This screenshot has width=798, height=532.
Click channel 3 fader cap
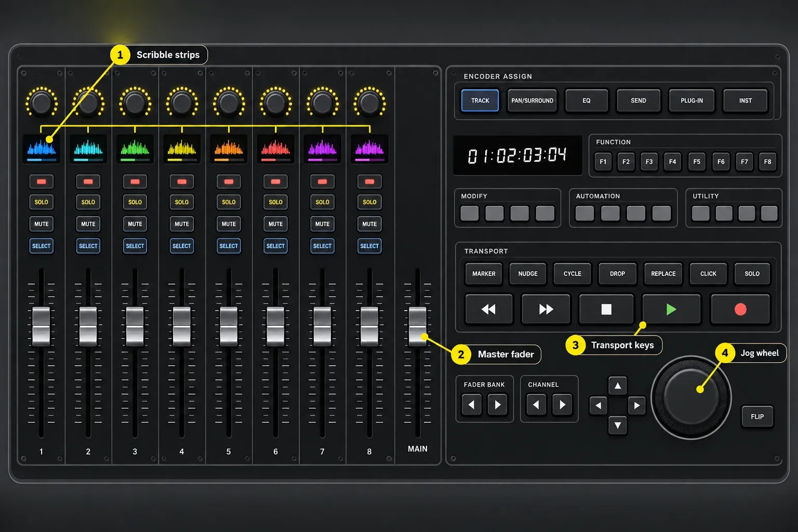tap(135, 327)
